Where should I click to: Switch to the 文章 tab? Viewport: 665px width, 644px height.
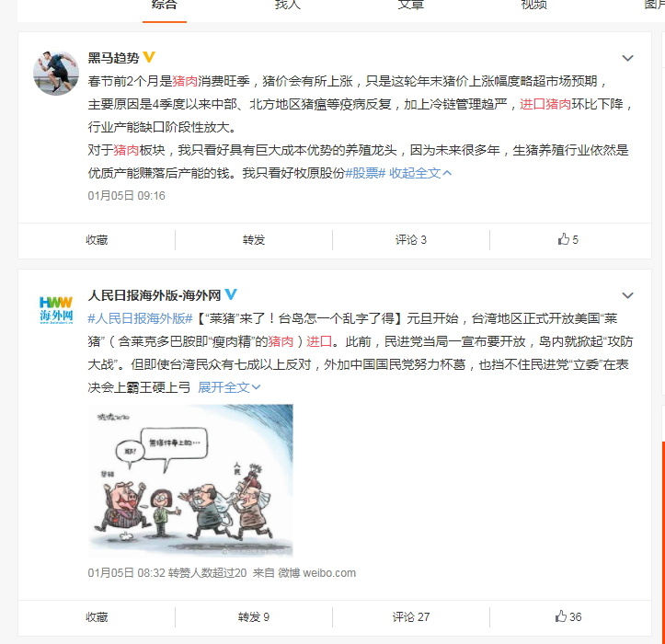click(410, 5)
